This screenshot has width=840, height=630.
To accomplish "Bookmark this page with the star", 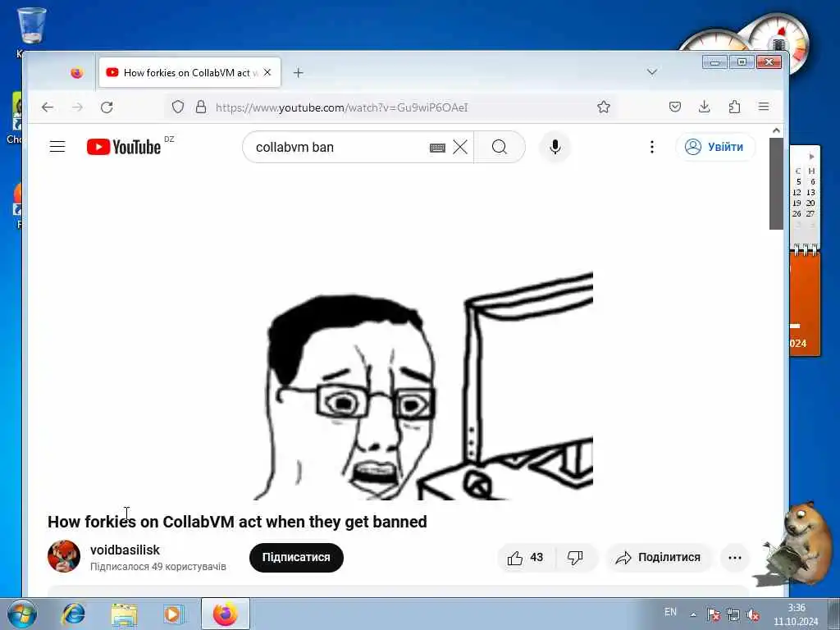I will (x=604, y=107).
